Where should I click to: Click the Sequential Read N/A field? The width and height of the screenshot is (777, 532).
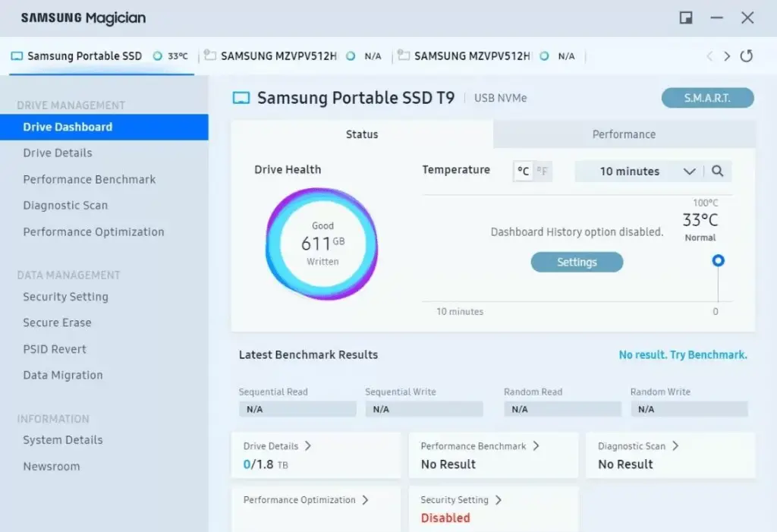click(297, 409)
